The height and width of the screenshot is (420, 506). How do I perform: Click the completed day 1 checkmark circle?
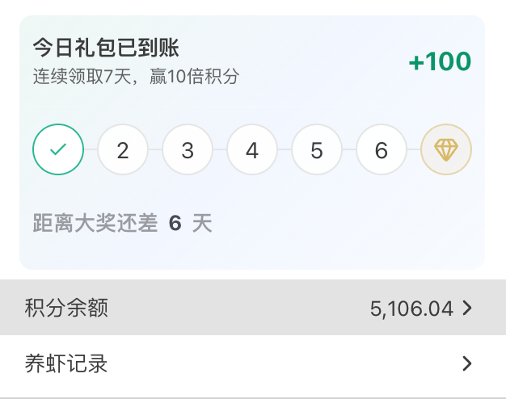click(58, 150)
